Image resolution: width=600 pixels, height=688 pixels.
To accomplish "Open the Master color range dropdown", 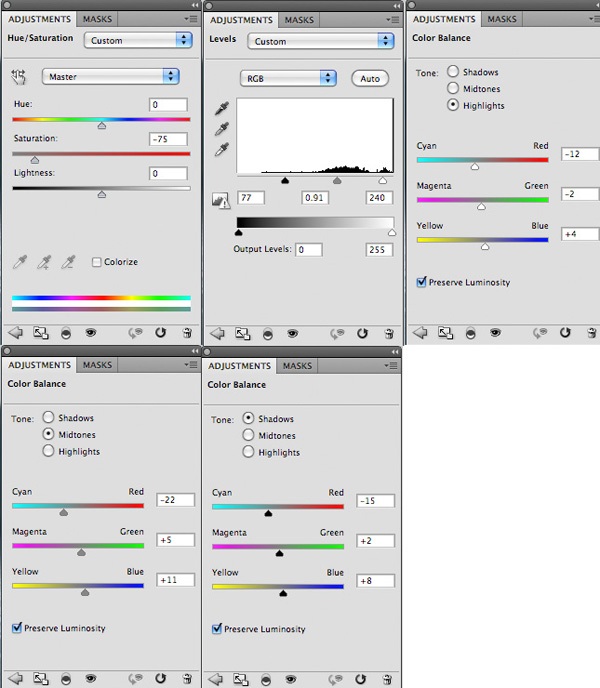I will point(111,77).
